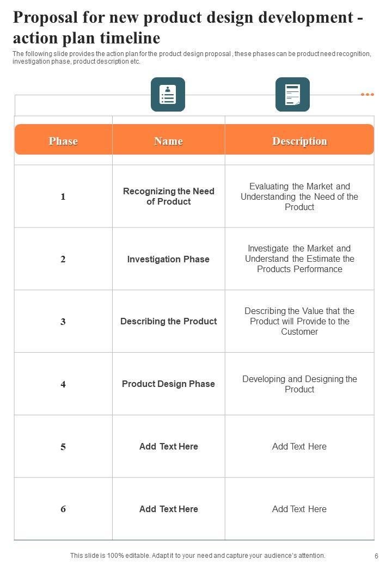Select the Phase column header
392x566 pixels.
click(63, 141)
